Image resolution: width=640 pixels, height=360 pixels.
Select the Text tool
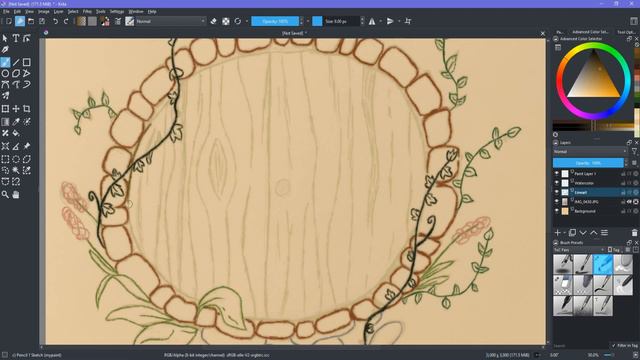[x=16, y=38]
